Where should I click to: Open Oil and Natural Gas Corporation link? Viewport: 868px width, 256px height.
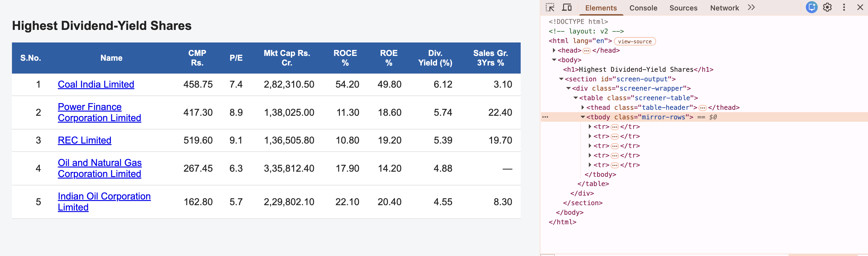(100, 168)
